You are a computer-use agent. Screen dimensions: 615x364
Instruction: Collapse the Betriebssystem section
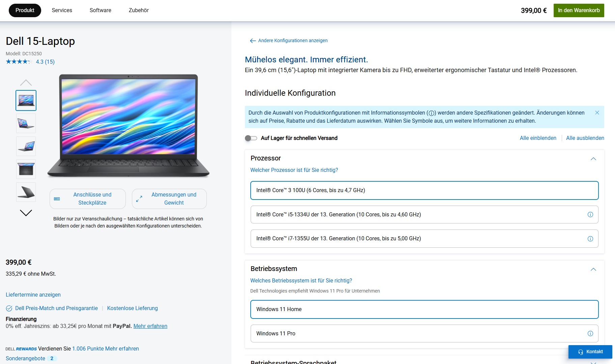click(593, 269)
